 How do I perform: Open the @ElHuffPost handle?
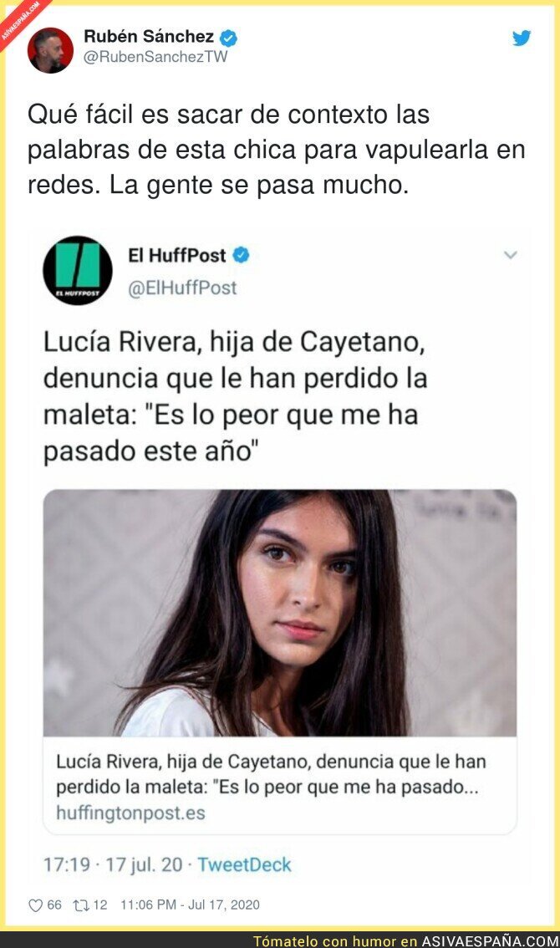click(182, 288)
